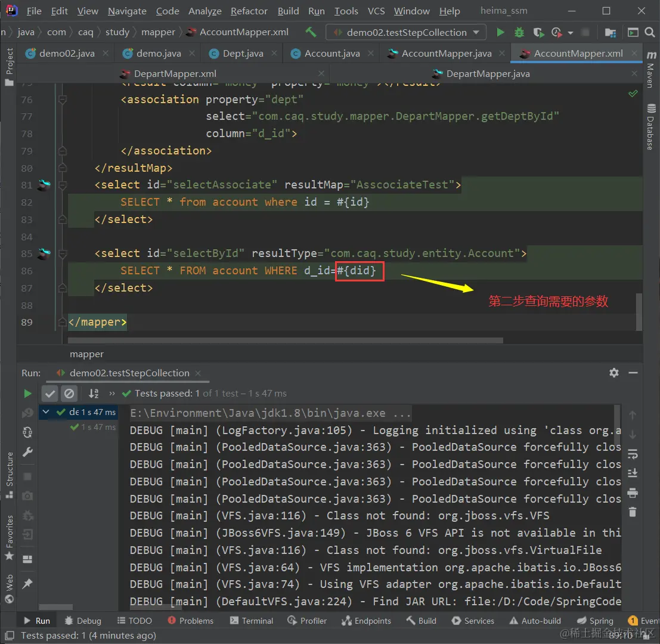Screen dimensions: 660x644
Task: Click gutter mapper icon on line 85
Action: tap(44, 253)
